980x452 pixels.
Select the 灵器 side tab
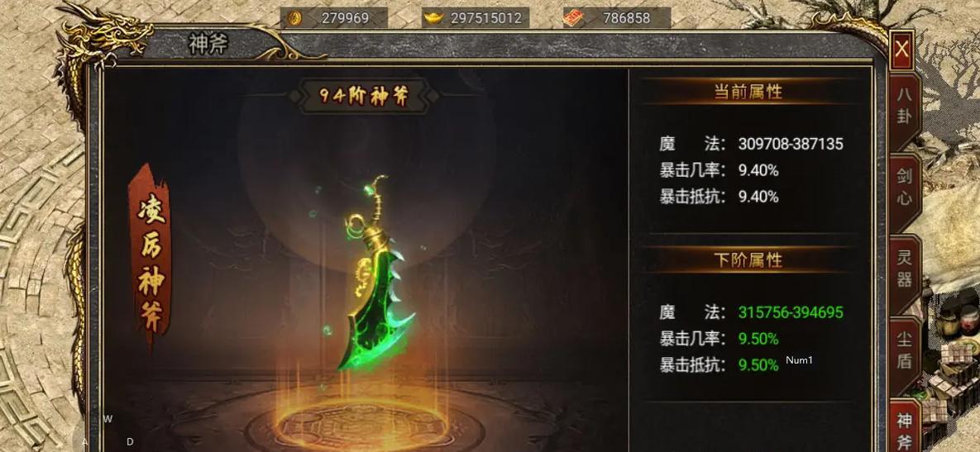905,269
